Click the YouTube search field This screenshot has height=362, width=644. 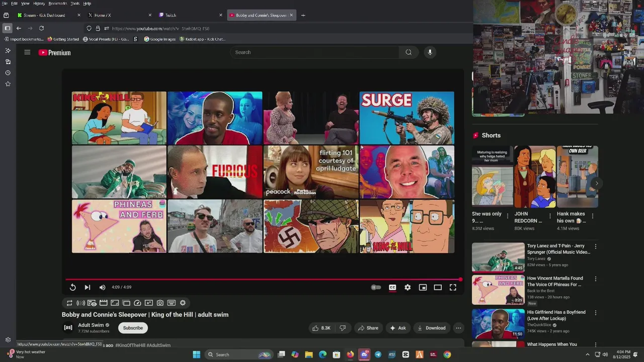coord(314,52)
